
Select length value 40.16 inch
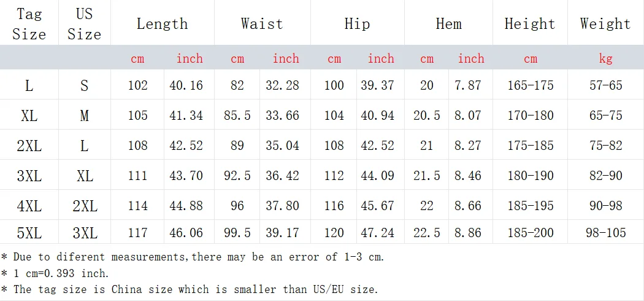(x=186, y=85)
